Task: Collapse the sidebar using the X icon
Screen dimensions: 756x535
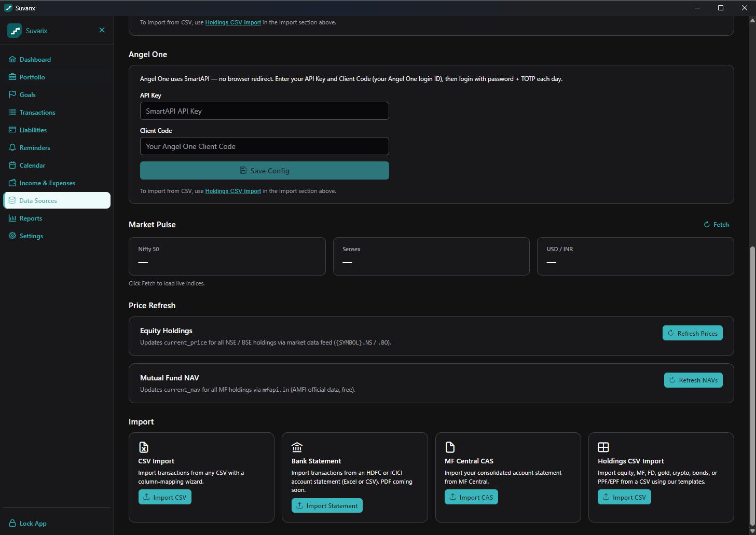Action: point(102,30)
